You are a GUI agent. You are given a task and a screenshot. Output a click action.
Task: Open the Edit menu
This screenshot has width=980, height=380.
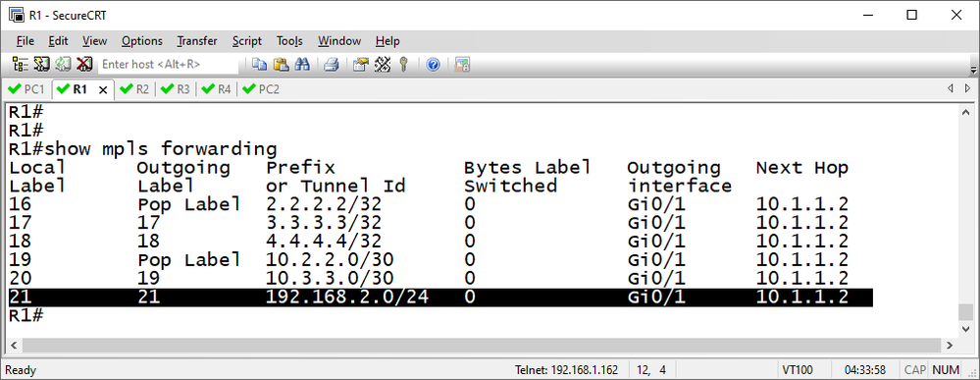58,41
